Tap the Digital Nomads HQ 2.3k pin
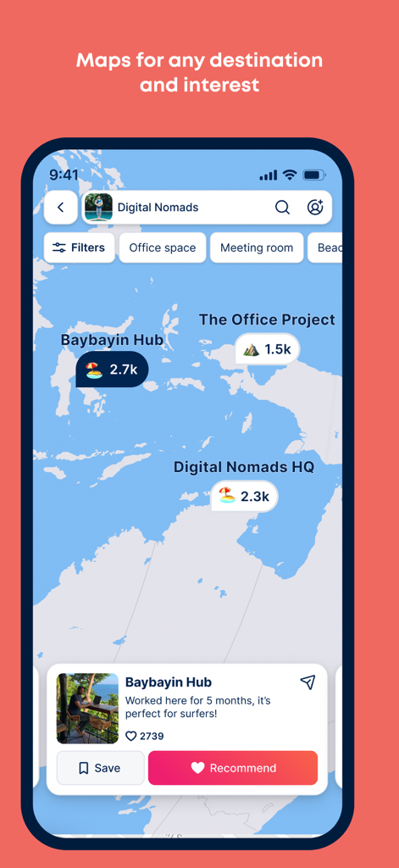Image resolution: width=399 pixels, height=868 pixels. pos(245,497)
